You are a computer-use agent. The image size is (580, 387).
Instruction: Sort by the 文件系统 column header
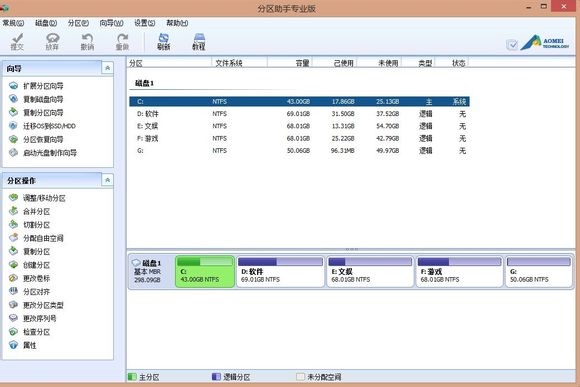tap(239, 63)
